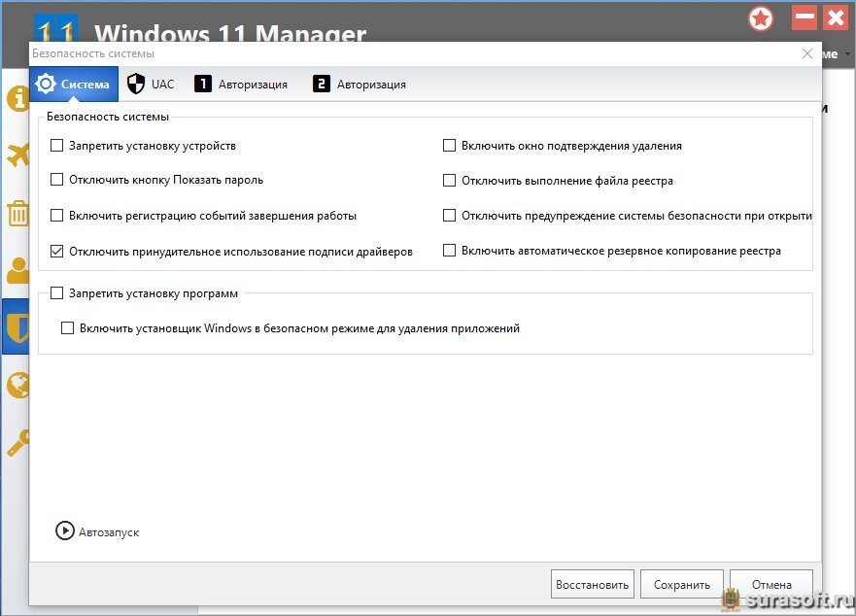Click the Автозапуск play icon
This screenshot has width=856, height=616.
(x=65, y=530)
